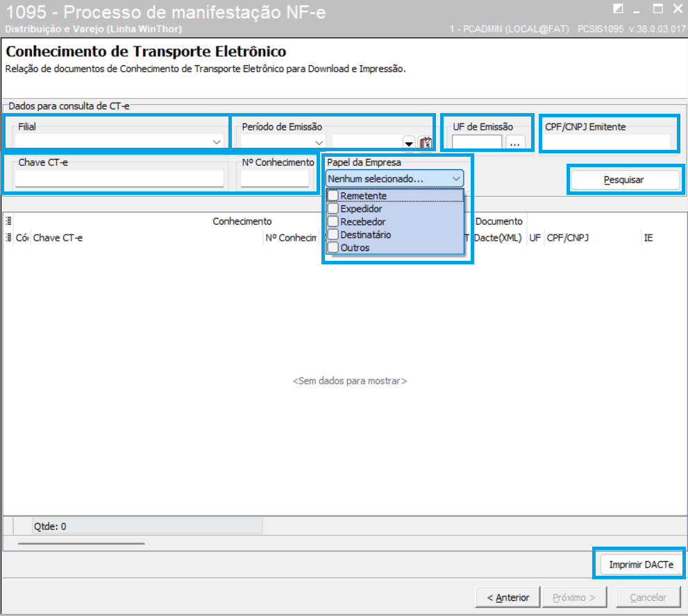
Task: Open the Filial dropdown
Action: coord(217,142)
